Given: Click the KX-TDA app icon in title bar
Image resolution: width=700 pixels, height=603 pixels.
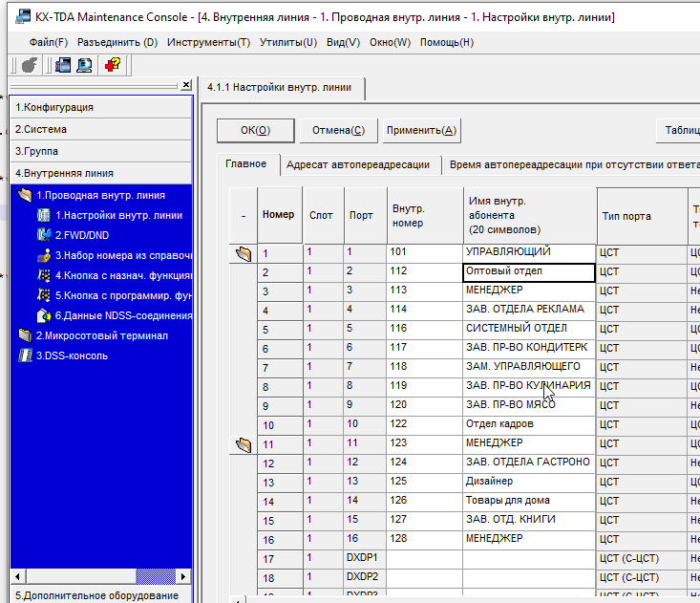Looking at the screenshot, I should (x=23, y=17).
